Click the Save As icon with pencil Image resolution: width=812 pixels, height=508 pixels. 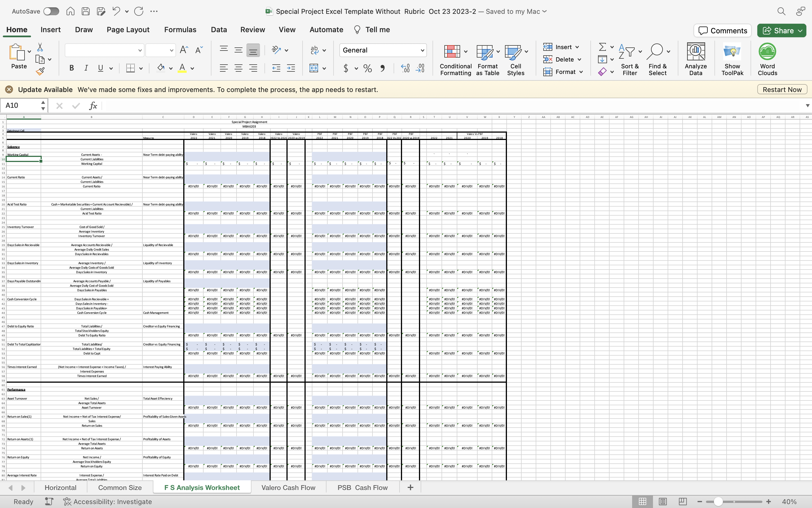tap(101, 11)
